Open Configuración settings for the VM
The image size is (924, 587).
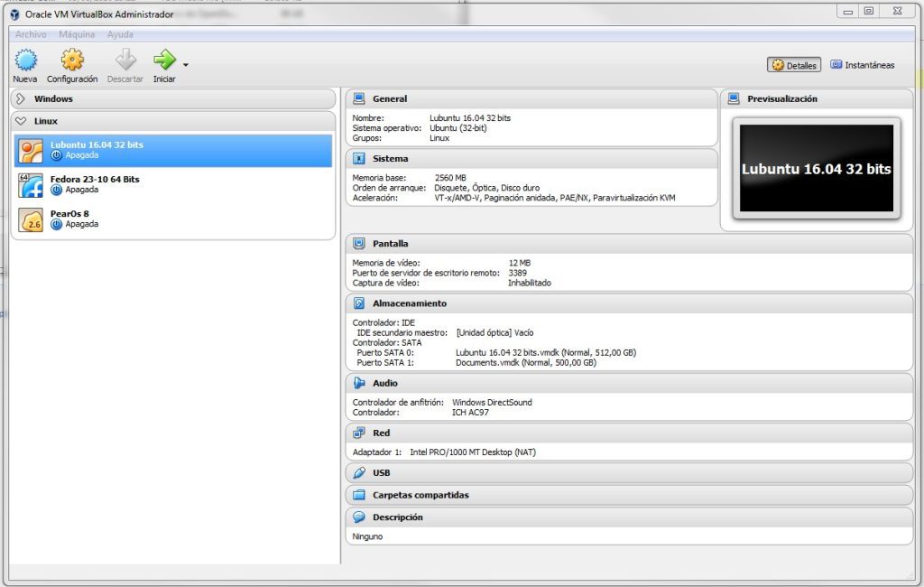[x=71, y=63]
